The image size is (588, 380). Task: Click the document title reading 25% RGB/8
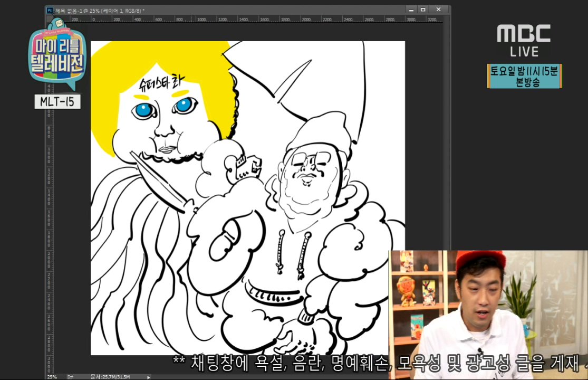pos(100,11)
